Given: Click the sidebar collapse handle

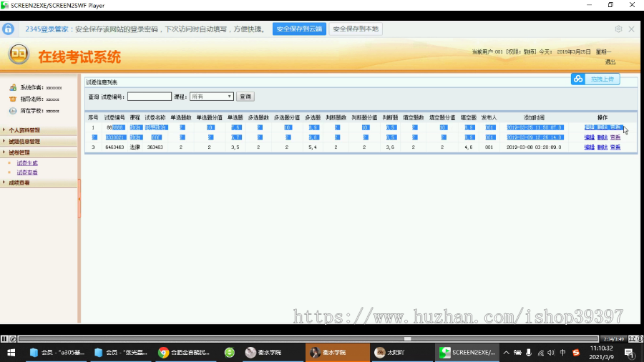Looking at the screenshot, I should [x=79, y=199].
